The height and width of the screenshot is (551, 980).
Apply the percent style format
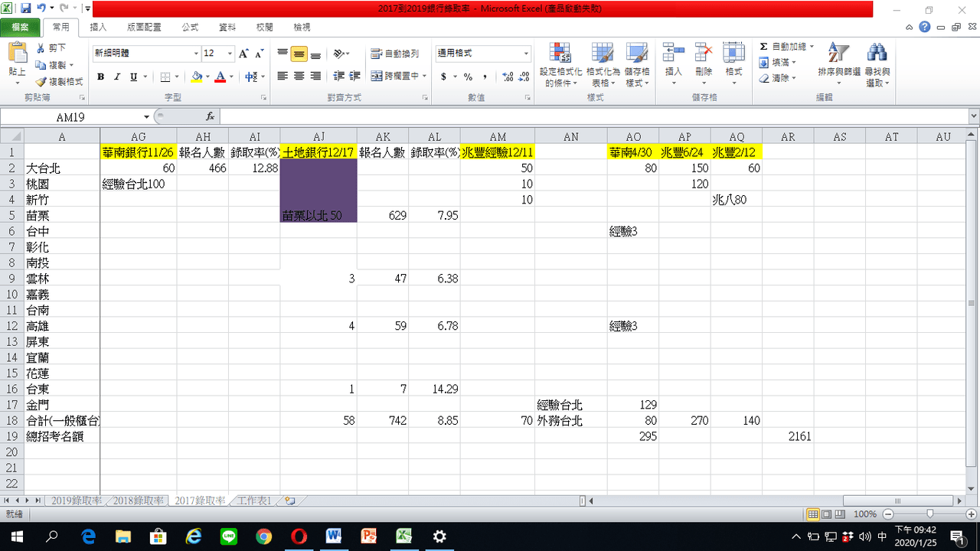468,77
